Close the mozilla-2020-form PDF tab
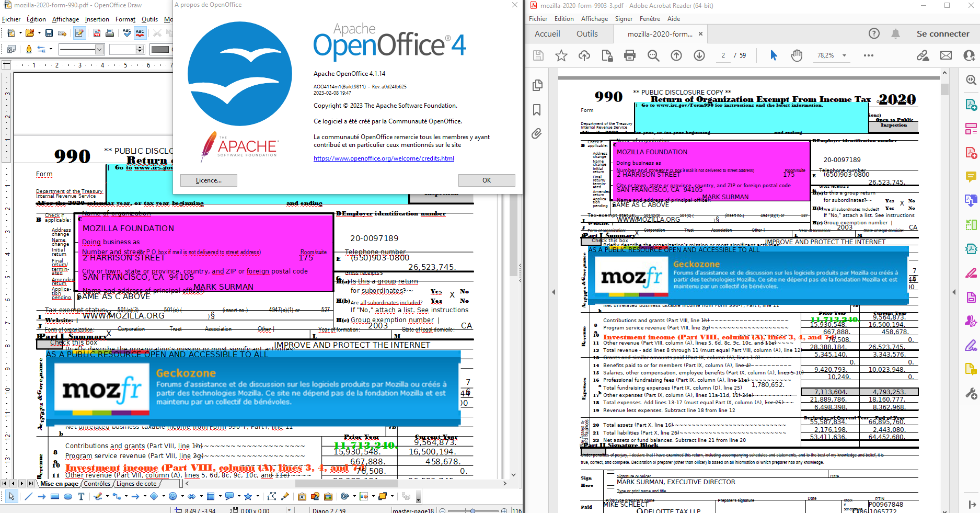The width and height of the screenshot is (980, 513). [x=700, y=34]
